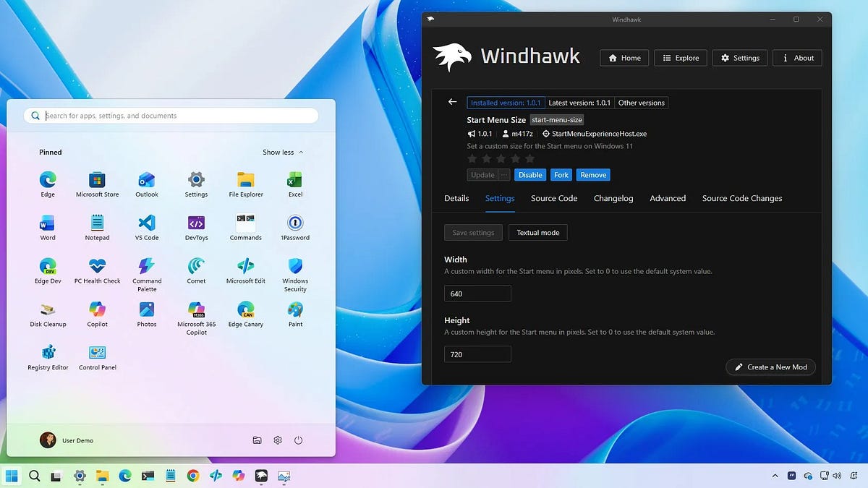Switch to Textual mode

pos(538,233)
